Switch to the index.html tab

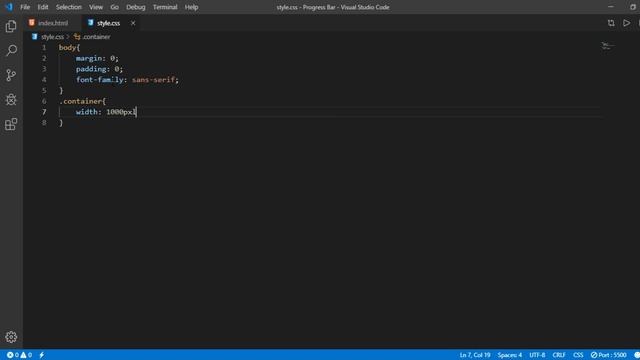[x=53, y=23]
